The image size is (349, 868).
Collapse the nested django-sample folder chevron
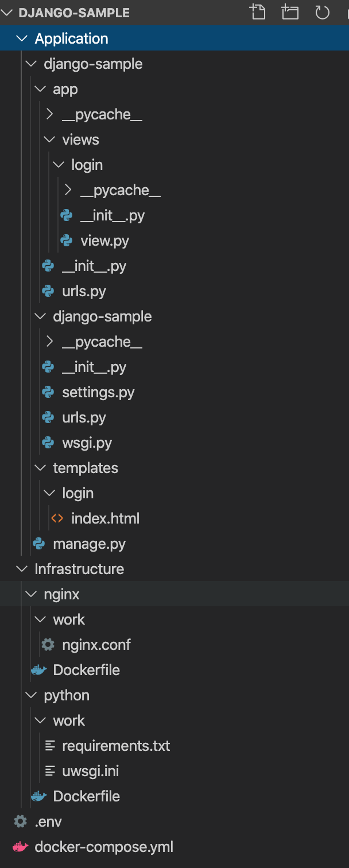40,316
